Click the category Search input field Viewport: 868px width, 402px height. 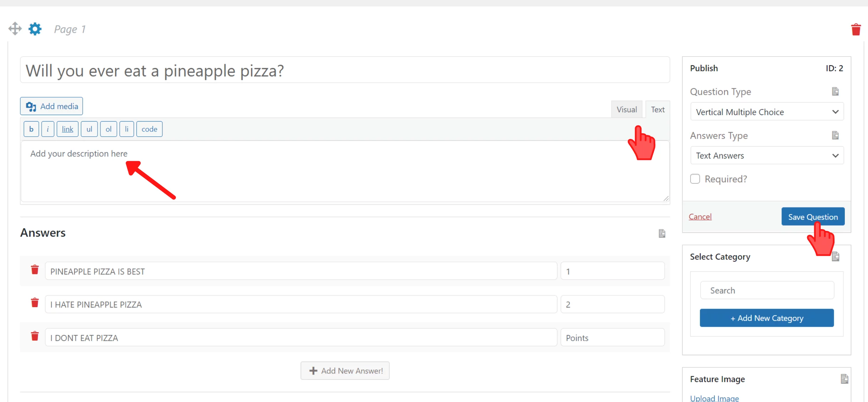[767, 290]
